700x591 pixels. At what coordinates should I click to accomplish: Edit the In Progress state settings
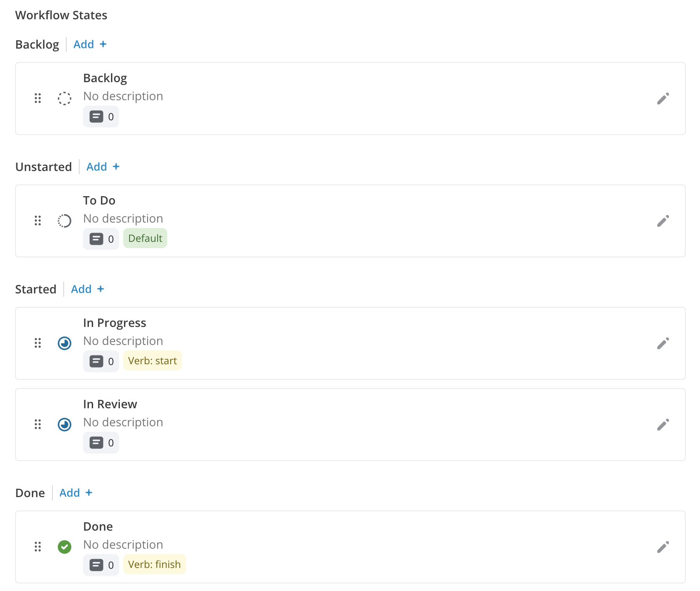pos(663,343)
